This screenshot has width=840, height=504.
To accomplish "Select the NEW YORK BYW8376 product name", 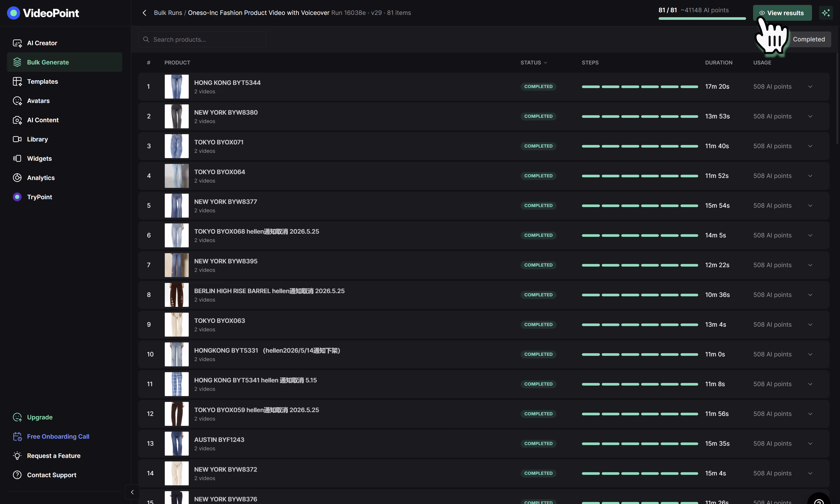I will pyautogui.click(x=225, y=499).
